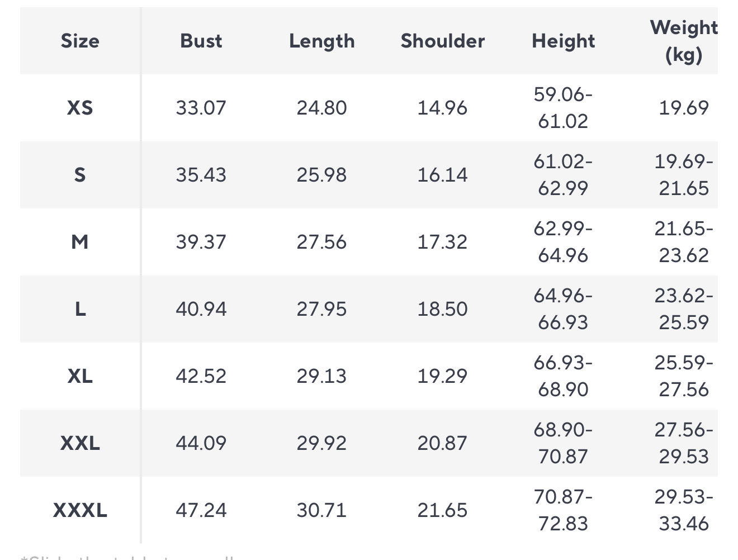The height and width of the screenshot is (560, 738).
Task: Click height range 66.93-68.90 for XL
Action: pos(563,376)
